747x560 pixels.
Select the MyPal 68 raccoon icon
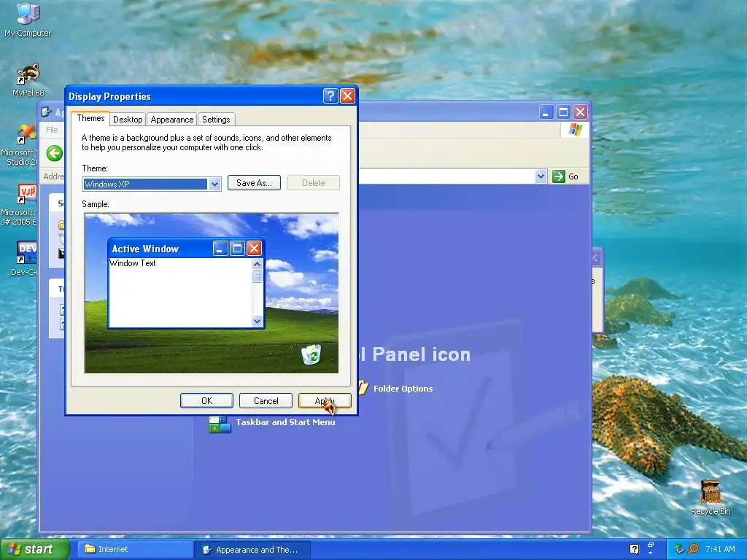point(28,80)
